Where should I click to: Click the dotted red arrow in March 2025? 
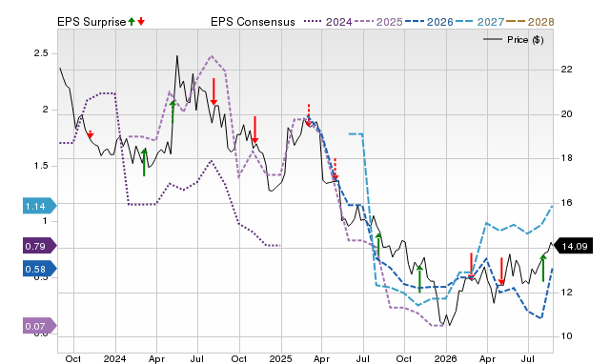click(x=309, y=115)
